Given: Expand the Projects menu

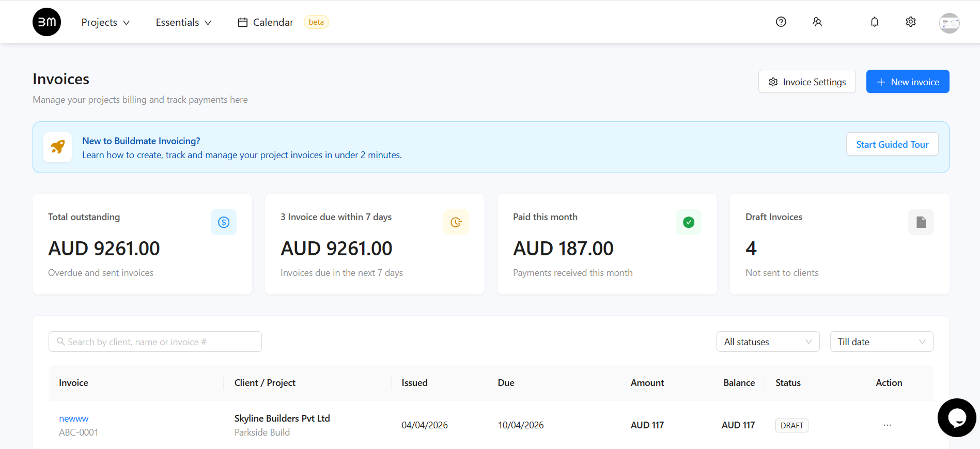Looking at the screenshot, I should point(105,22).
